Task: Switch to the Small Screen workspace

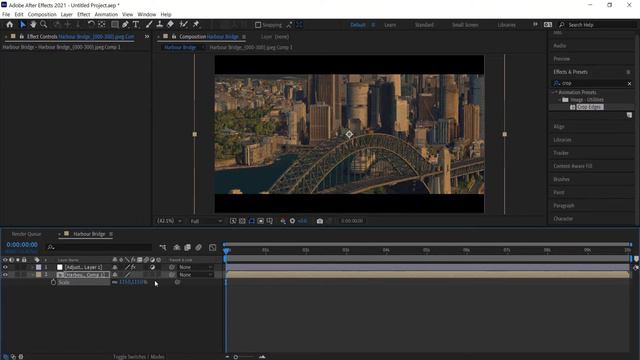Action: (x=465, y=25)
